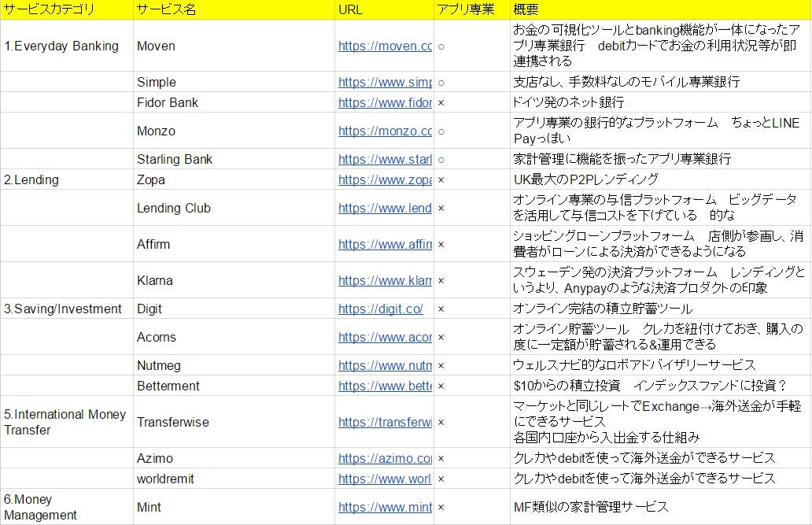Open the Betterment URL link

[385, 386]
